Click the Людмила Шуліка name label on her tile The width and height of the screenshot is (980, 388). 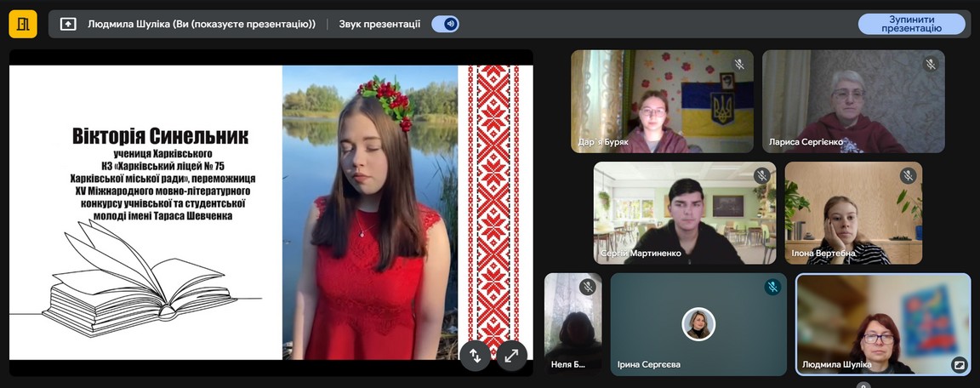837,364
